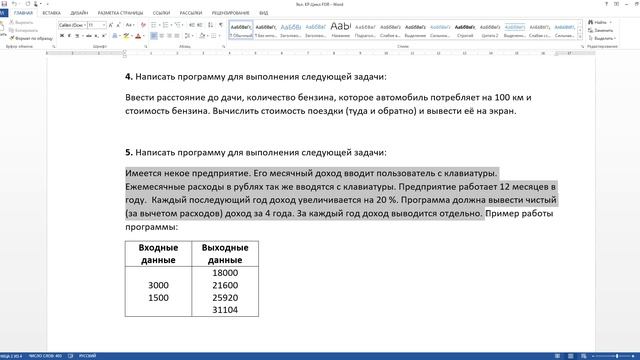The height and width of the screenshot is (360, 640).
Task: Open Font dialog launcher in Шрифт group
Action: pyautogui.click(x=146, y=47)
